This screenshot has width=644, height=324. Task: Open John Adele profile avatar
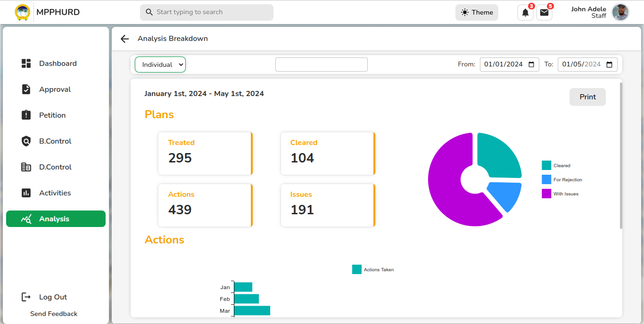pyautogui.click(x=620, y=12)
